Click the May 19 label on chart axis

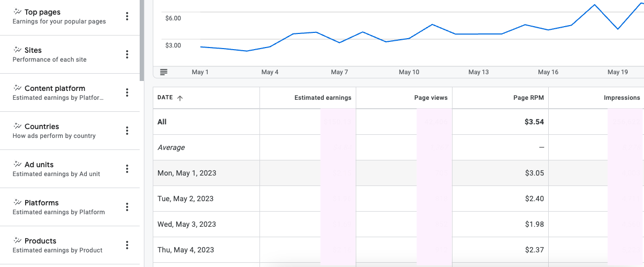coord(618,72)
